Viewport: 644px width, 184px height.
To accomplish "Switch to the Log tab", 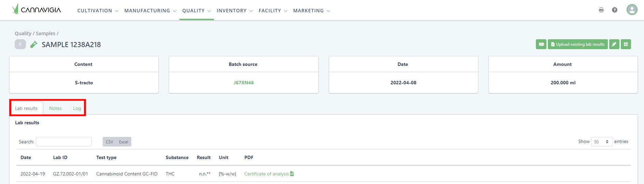I will coord(77,108).
